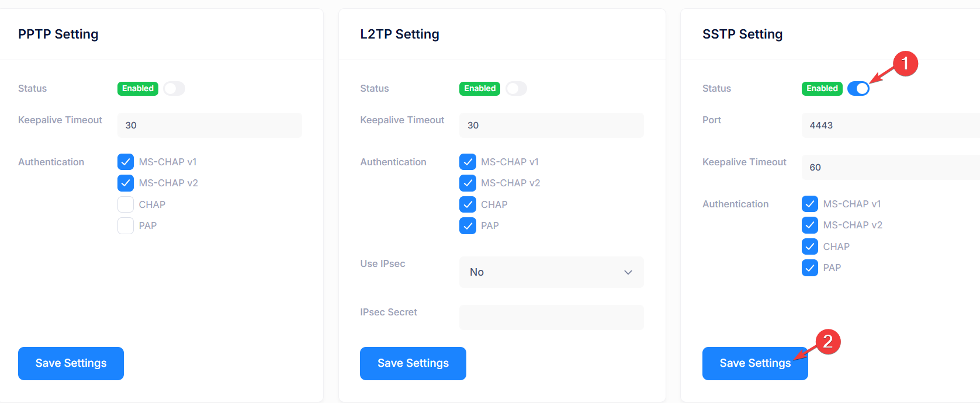
Task: Enable PAP checkbox in PPTP Setting
Action: pyautogui.click(x=126, y=225)
